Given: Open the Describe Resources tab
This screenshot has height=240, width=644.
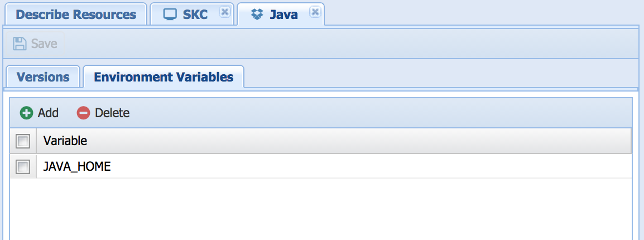Looking at the screenshot, I should (x=76, y=15).
